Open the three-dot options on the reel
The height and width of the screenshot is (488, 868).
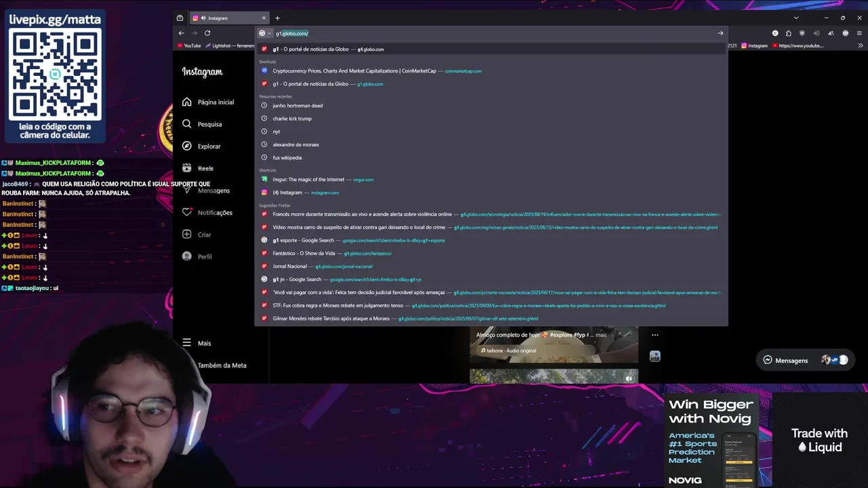tap(655, 335)
